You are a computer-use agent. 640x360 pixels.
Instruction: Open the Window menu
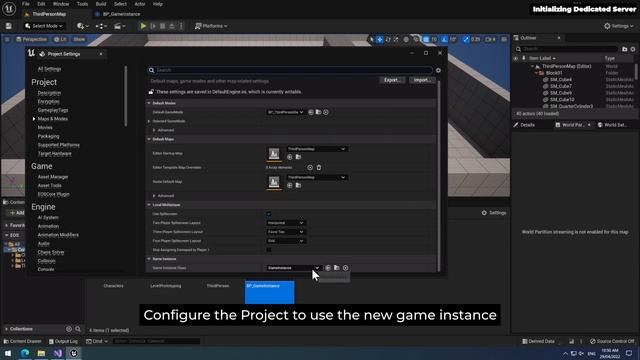[61, 4]
